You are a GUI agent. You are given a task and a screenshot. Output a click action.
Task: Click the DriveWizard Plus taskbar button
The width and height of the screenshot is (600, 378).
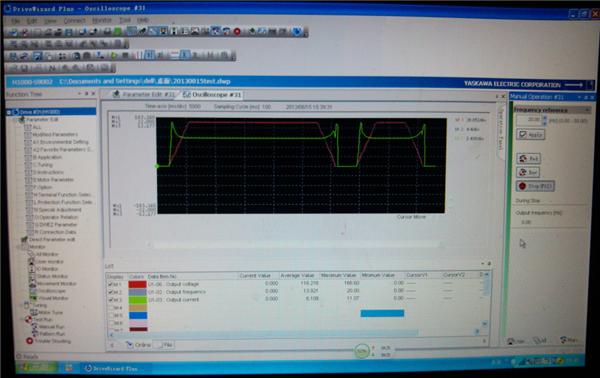(x=112, y=368)
